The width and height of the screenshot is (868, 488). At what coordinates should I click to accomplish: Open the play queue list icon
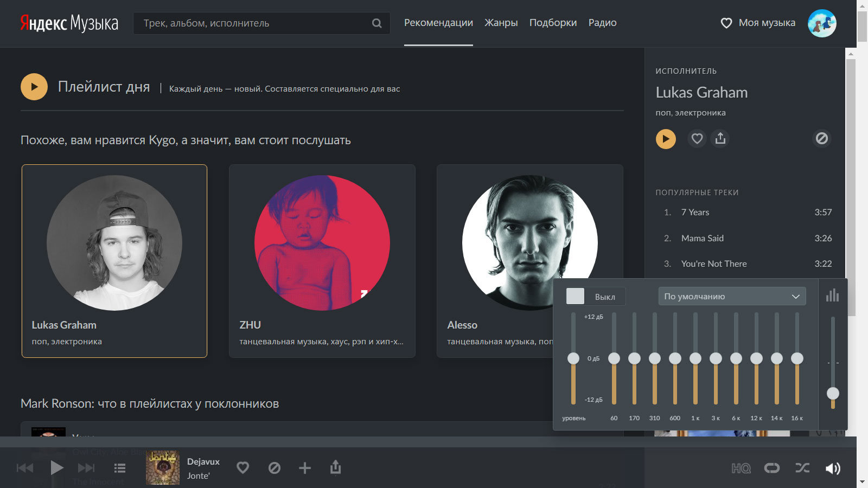120,468
